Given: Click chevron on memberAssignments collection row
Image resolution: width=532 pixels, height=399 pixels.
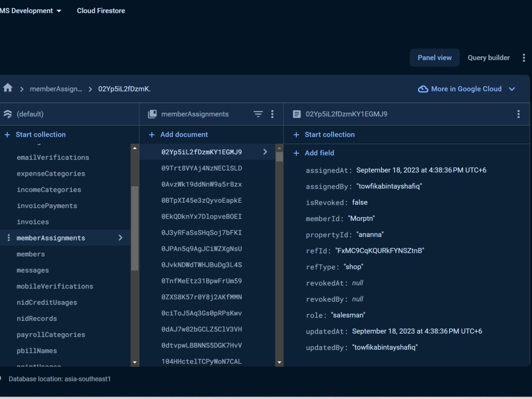Looking at the screenshot, I should click(120, 238).
